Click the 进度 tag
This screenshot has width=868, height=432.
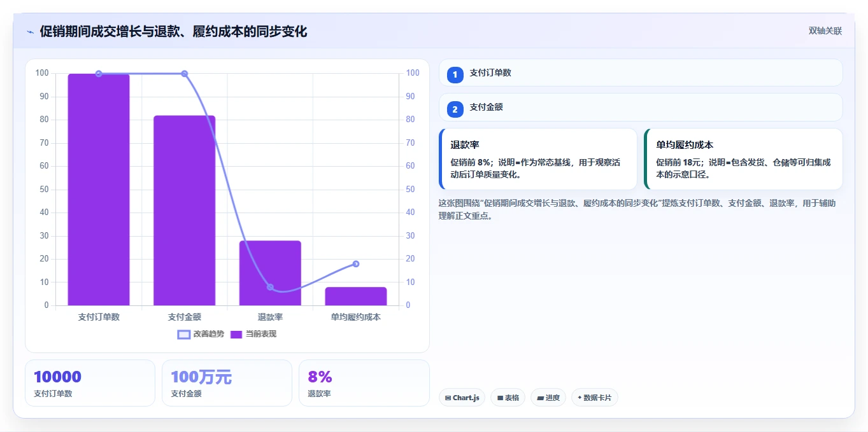[x=548, y=398]
